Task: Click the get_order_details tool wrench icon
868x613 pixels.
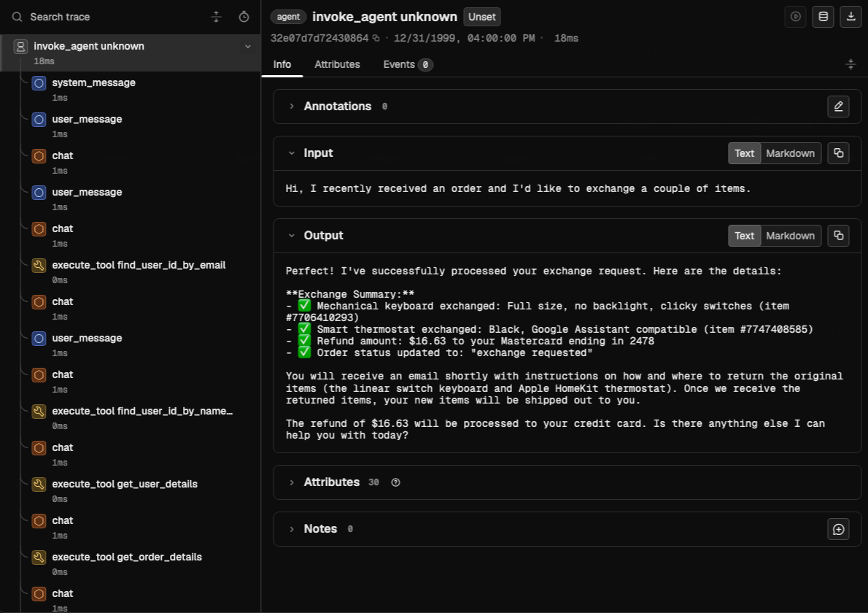Action: [x=39, y=558]
